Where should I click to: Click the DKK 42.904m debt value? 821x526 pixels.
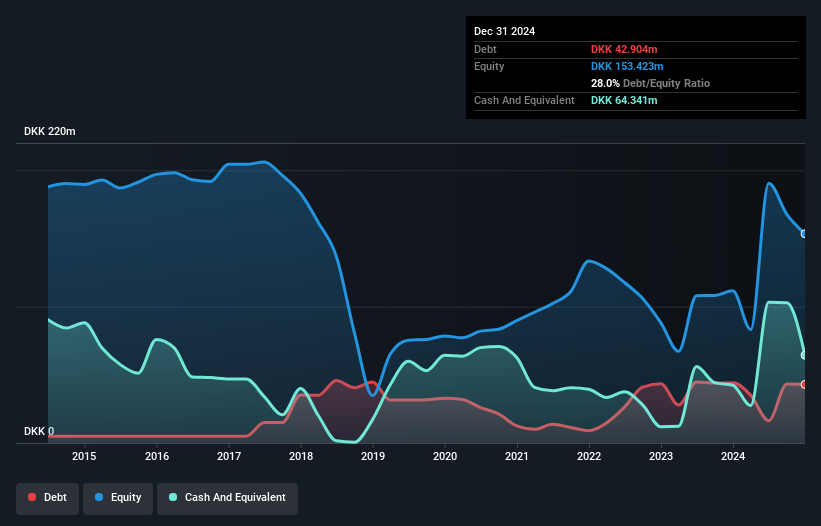tap(624, 49)
